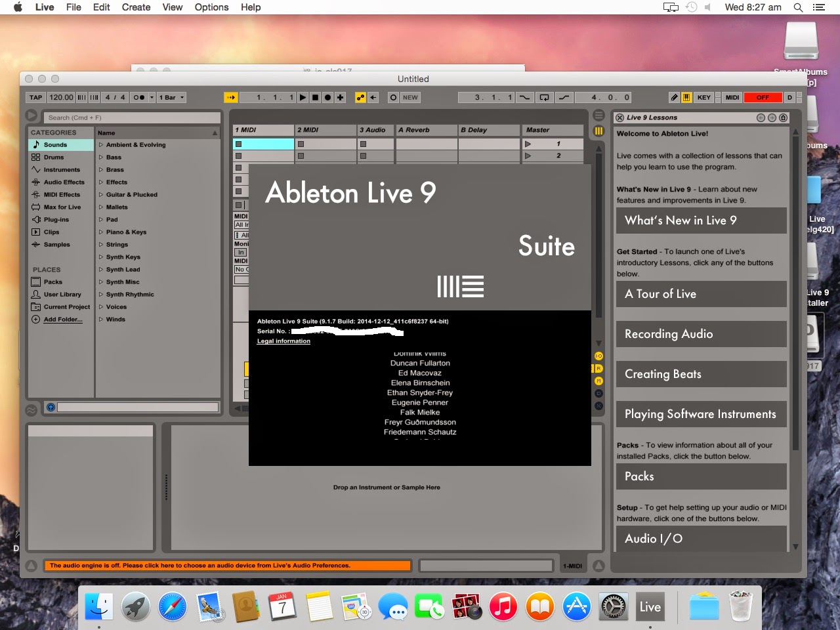Click the Legal information link
Screen dimensions: 840x630
pos(283,341)
